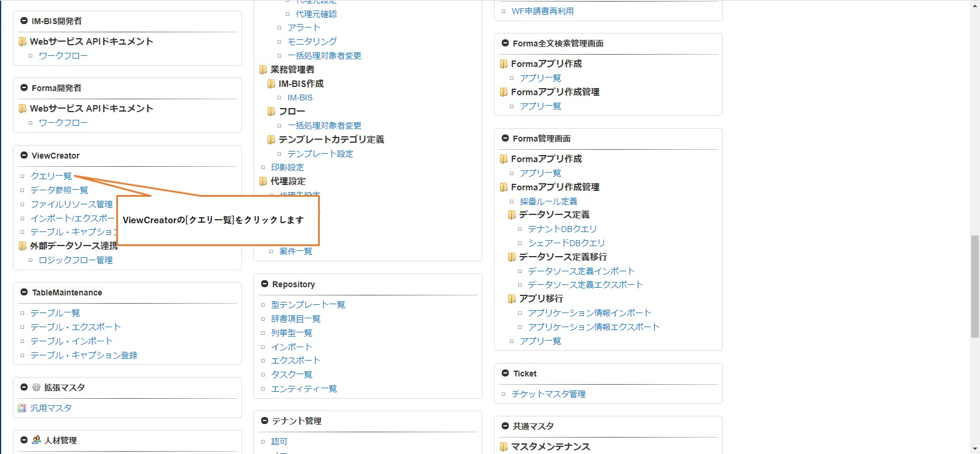Click the folder icon beside データソース定義
The width and height of the screenshot is (980, 454).
tap(512, 215)
